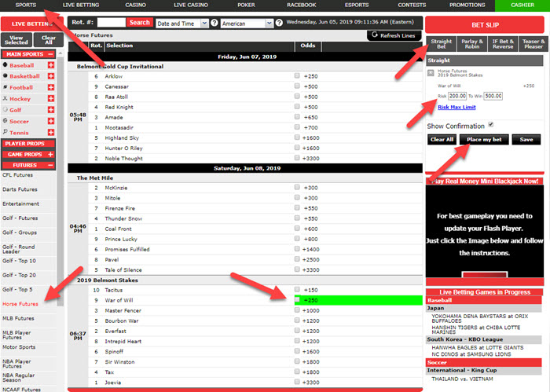Click the plus icon beside Hockey
This screenshot has height=392, width=550.
point(51,99)
